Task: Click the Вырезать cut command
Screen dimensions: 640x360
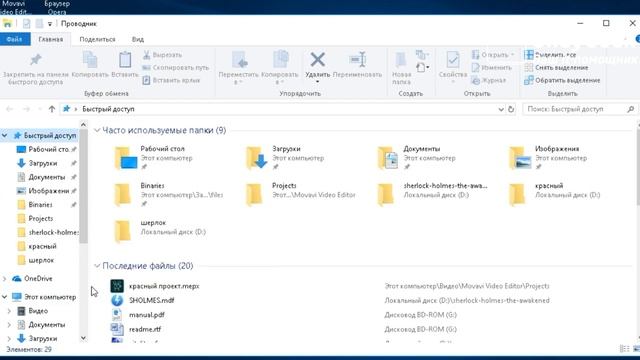Action: pos(162,55)
